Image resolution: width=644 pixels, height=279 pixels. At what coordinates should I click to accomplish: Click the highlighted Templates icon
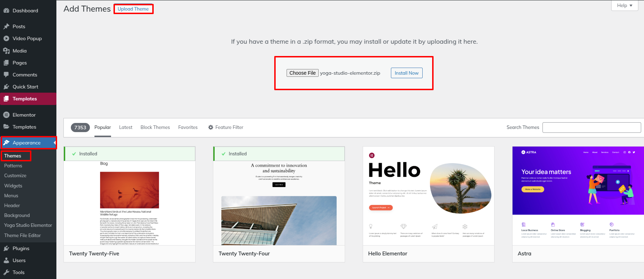(x=6, y=99)
